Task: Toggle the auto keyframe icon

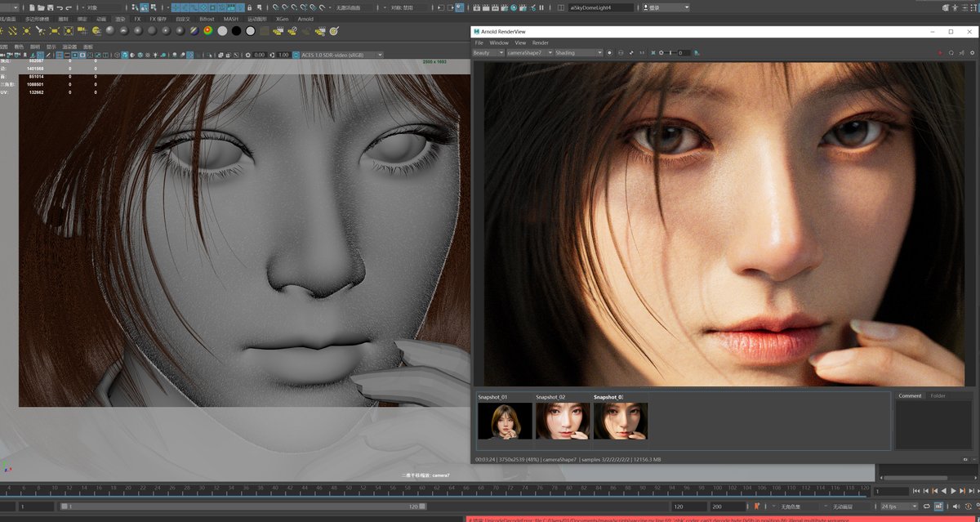Action: (x=968, y=506)
